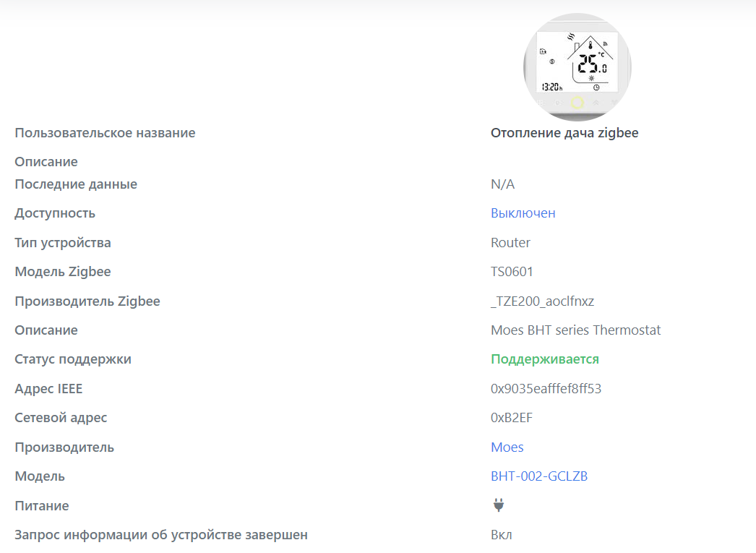Click the Вкл value for device interview
Screen dimensions: 756x553
(502, 534)
